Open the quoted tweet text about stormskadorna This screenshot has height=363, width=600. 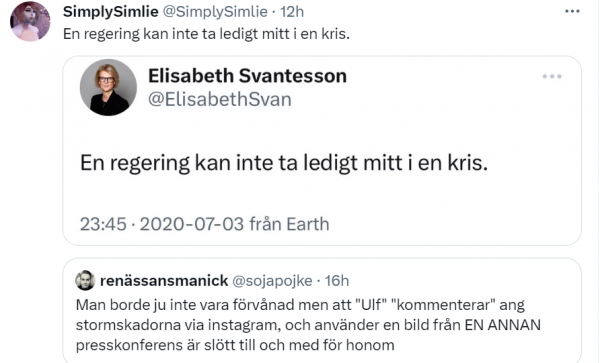(x=308, y=325)
